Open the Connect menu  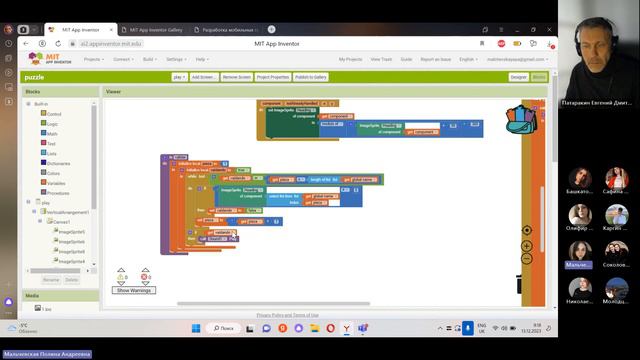point(123,59)
